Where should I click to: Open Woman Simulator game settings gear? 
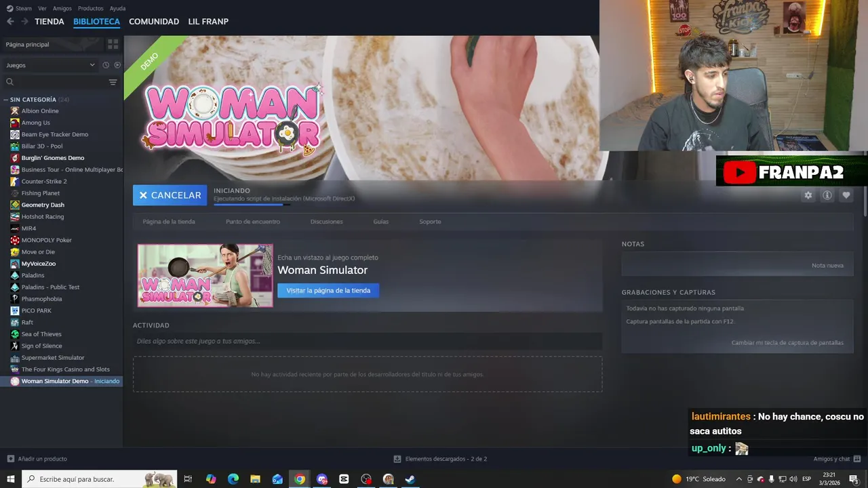click(808, 195)
